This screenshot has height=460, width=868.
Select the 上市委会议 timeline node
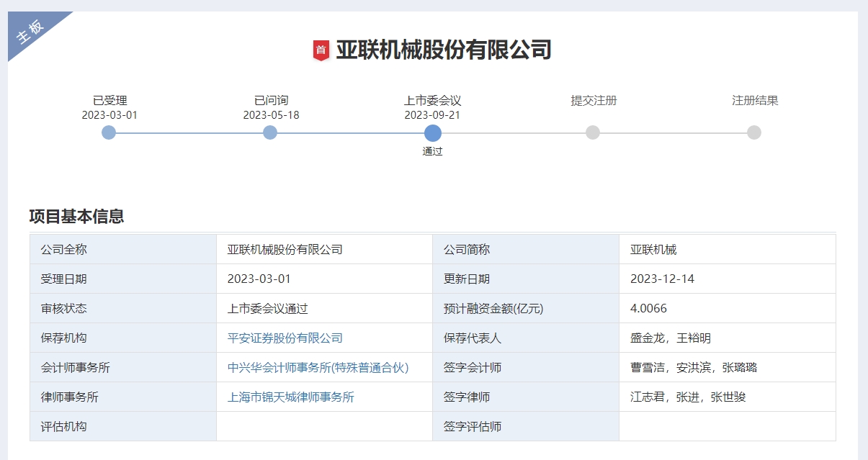pos(432,132)
